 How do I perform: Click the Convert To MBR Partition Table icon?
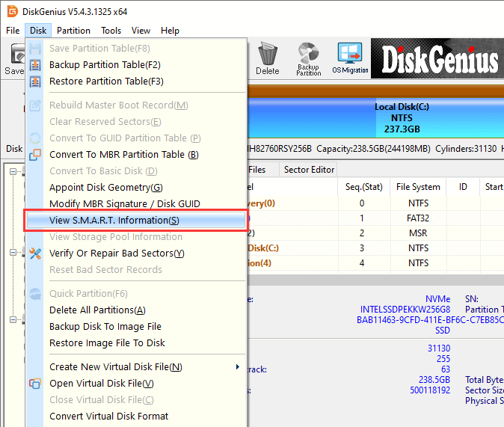point(35,155)
